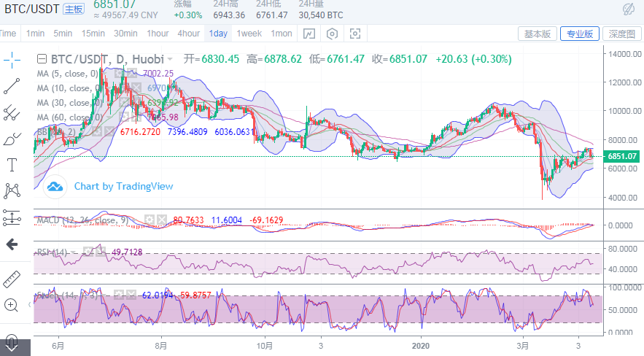Click the 10000.00 level on price axis
644x356 pixels.
625,111
